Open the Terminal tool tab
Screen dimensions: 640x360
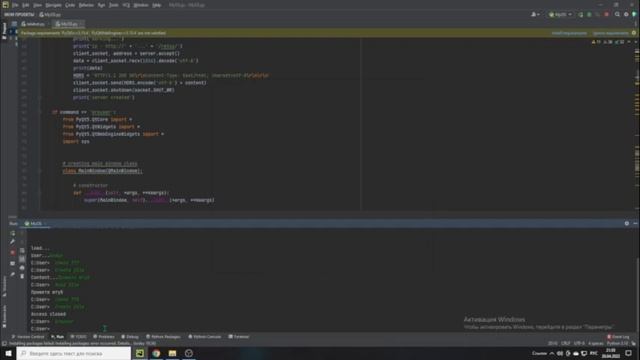coord(239,337)
